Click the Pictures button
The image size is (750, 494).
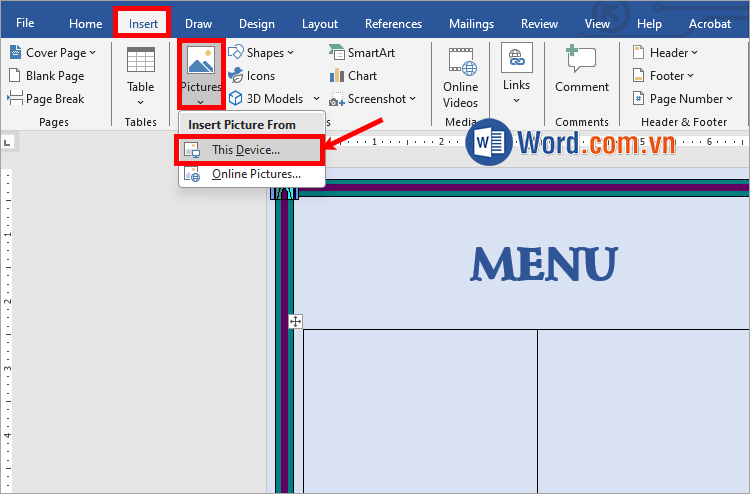tap(200, 72)
